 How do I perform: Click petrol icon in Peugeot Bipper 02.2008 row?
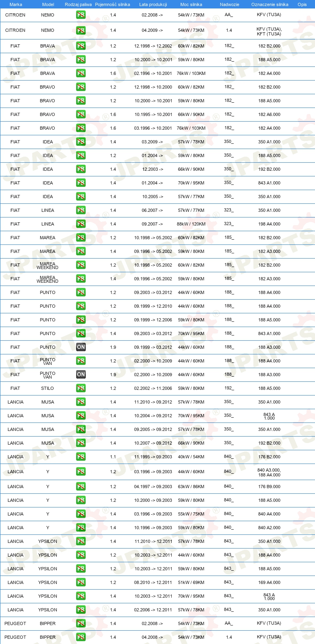81,623
